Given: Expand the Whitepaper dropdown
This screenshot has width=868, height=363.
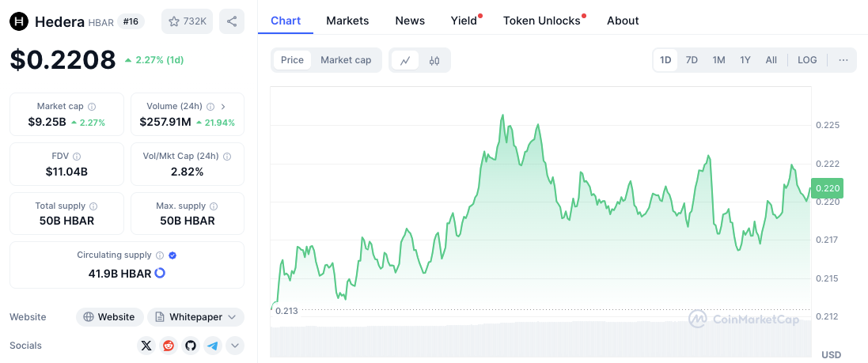Looking at the screenshot, I should point(196,317).
